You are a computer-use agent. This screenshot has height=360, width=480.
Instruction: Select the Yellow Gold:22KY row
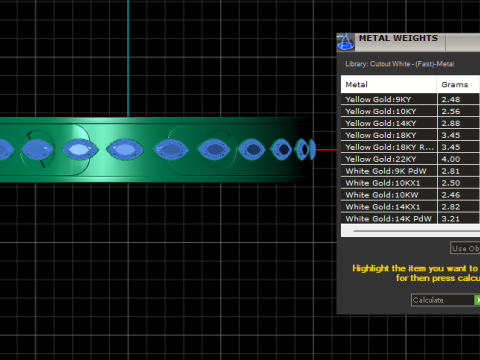[x=411, y=159]
